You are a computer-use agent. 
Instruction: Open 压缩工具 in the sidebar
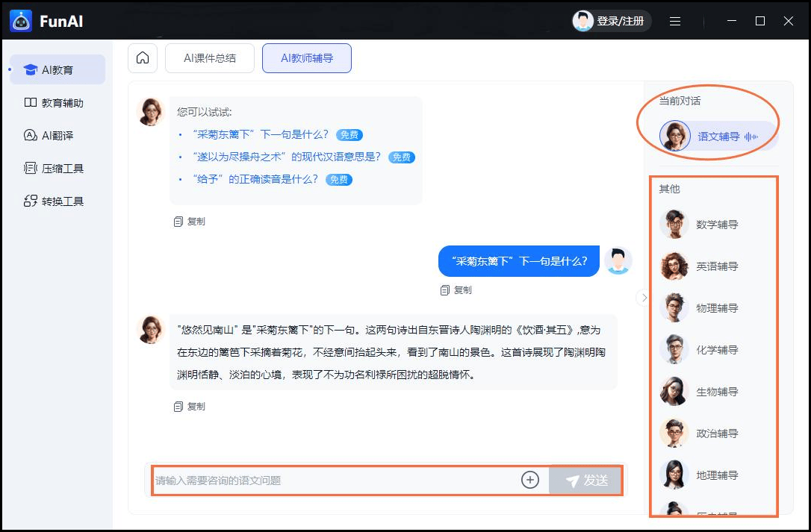(x=58, y=168)
